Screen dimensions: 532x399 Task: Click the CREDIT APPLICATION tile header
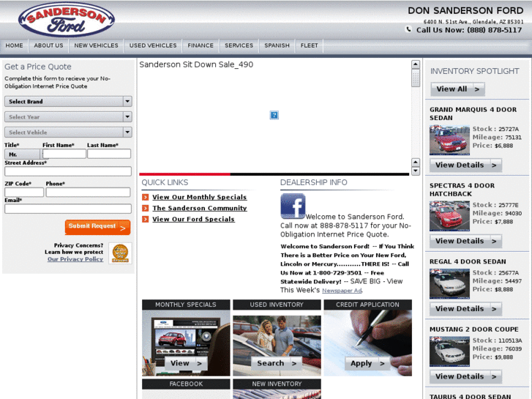[368, 305]
